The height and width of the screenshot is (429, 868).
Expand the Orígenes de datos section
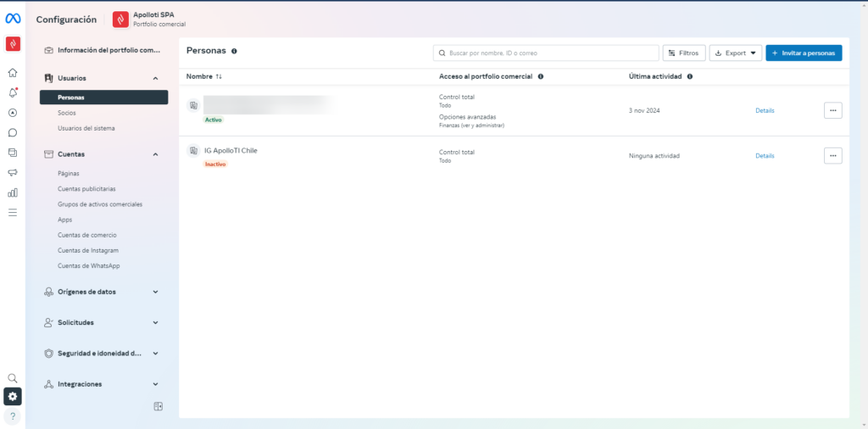155,292
